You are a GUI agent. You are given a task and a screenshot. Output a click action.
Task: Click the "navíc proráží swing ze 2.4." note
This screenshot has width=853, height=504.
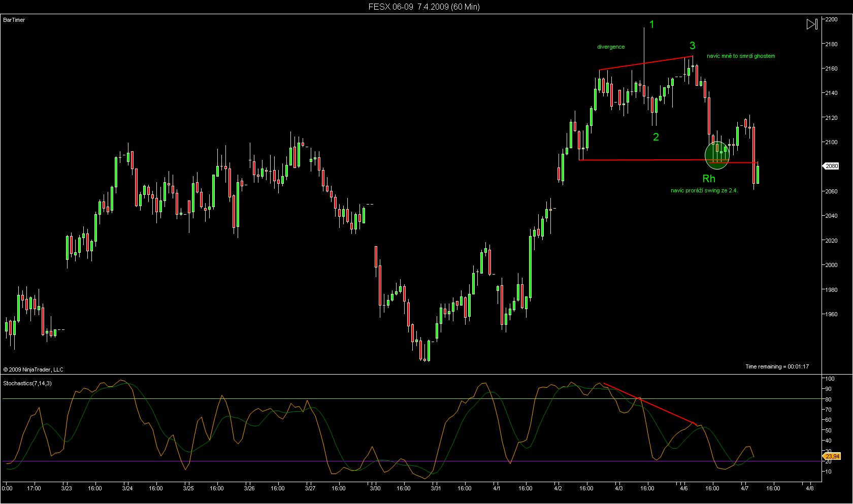click(704, 190)
